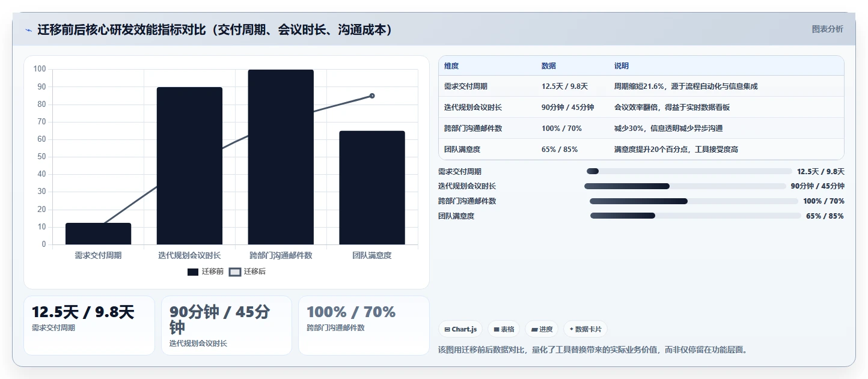Open the 100% / 70% data card
The image size is (868, 379).
pos(364,325)
